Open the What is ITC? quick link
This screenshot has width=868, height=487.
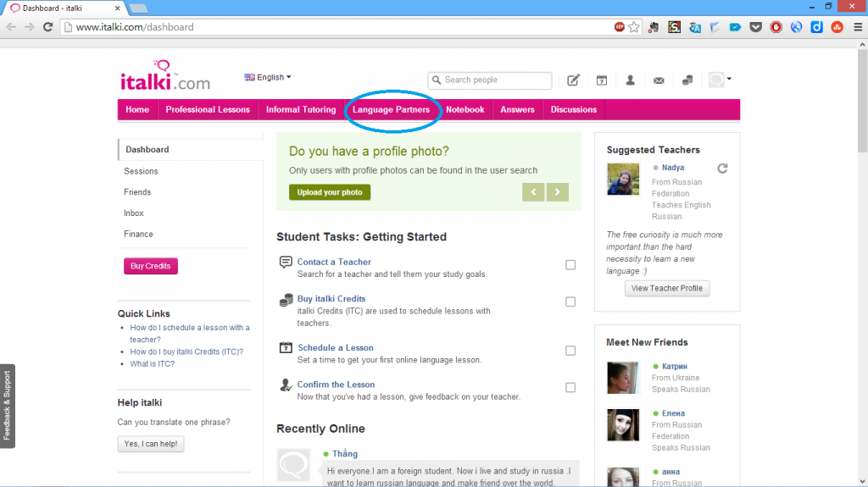coord(153,363)
